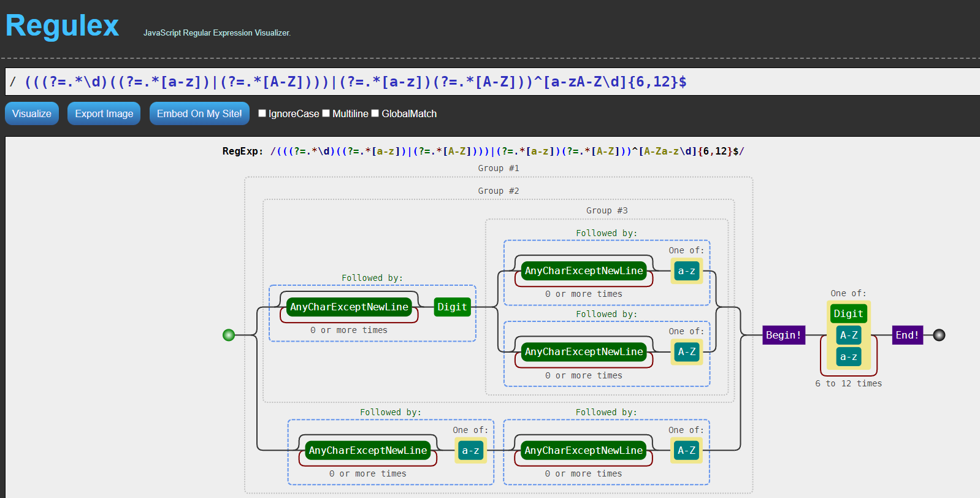Image resolution: width=980 pixels, height=498 pixels.
Task: Click the Visualize button
Action: tap(32, 113)
